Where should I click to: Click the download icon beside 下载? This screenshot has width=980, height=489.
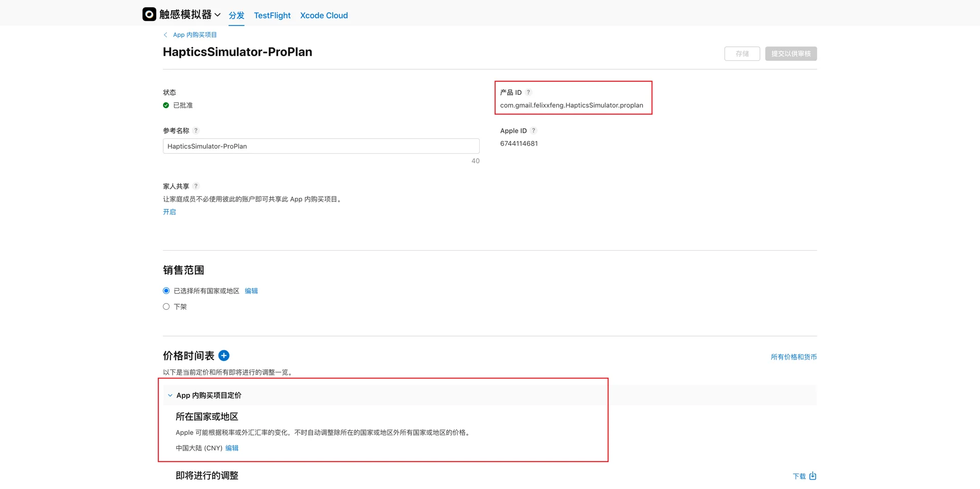point(813,476)
